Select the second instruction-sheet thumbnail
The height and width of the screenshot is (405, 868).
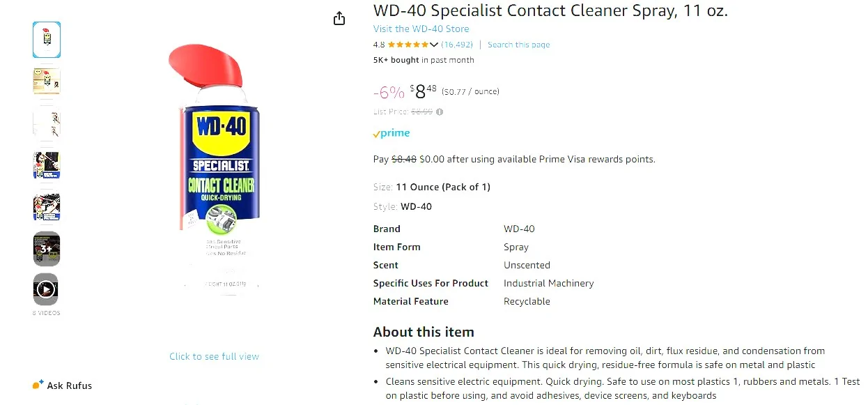(x=46, y=81)
